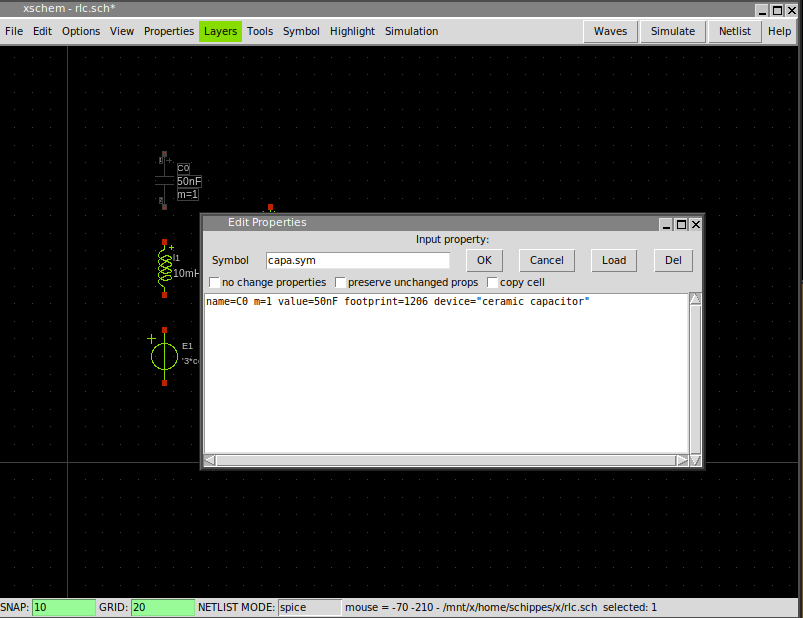Click the Netlist button
The height and width of the screenshot is (618, 803).
[735, 31]
